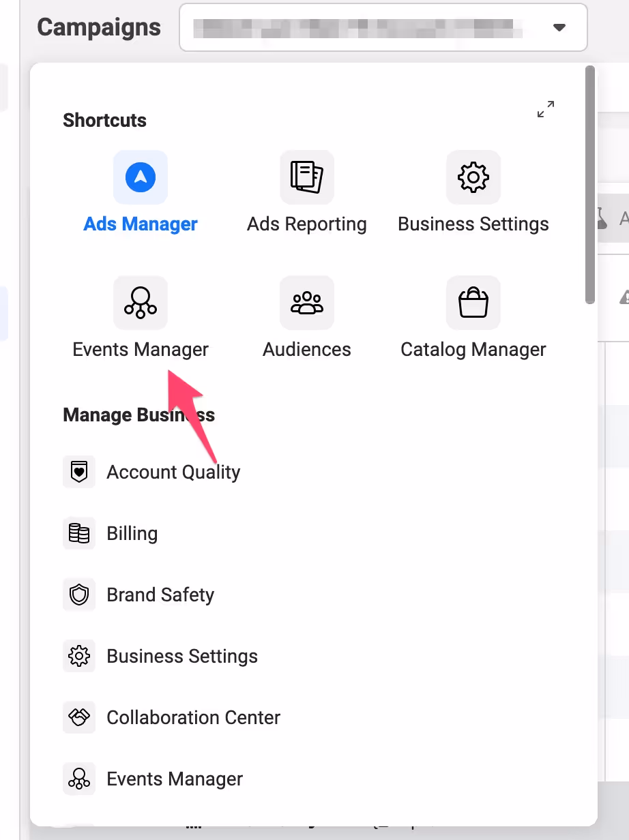Click the Collaboration Center handshake icon

(79, 717)
